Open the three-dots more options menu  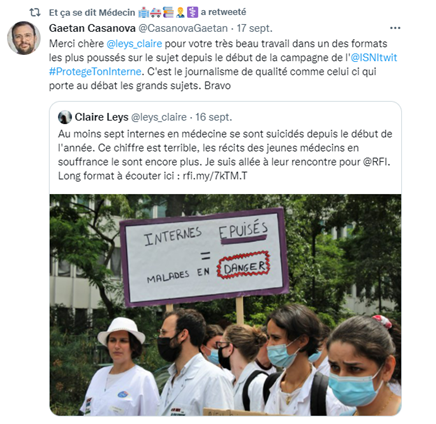[395, 28]
